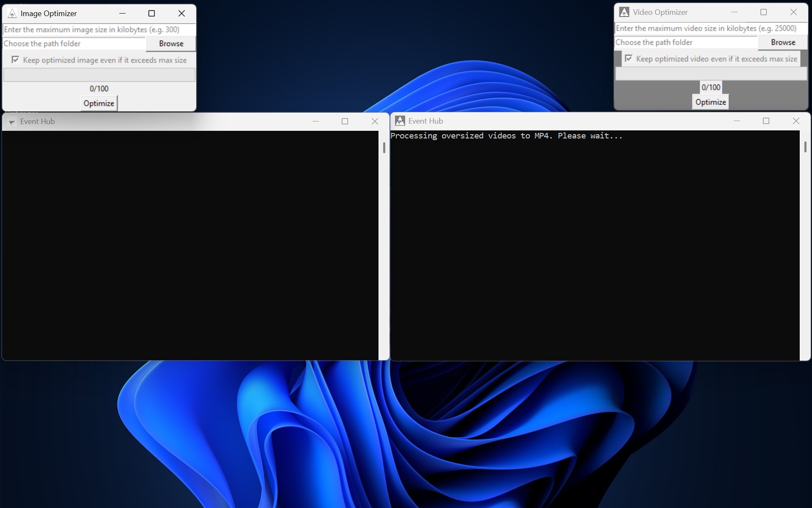Close the left Event Hub window
Image resolution: width=812 pixels, height=508 pixels.
point(375,121)
